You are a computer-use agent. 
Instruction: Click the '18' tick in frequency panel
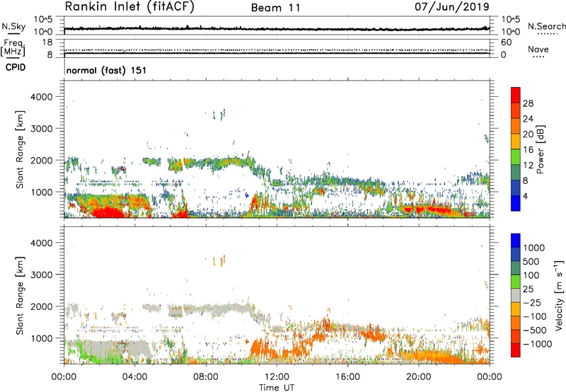click(x=47, y=42)
